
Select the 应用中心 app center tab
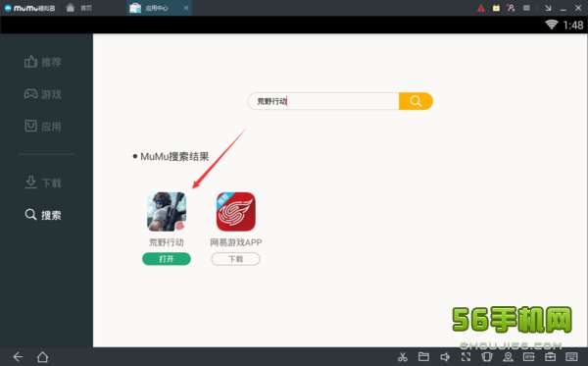point(158,8)
